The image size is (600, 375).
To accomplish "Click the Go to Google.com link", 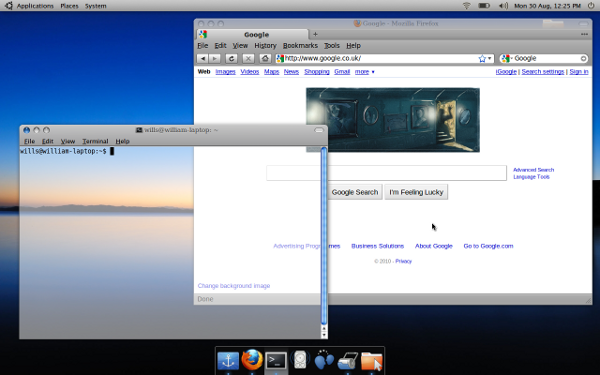I will coord(488,246).
